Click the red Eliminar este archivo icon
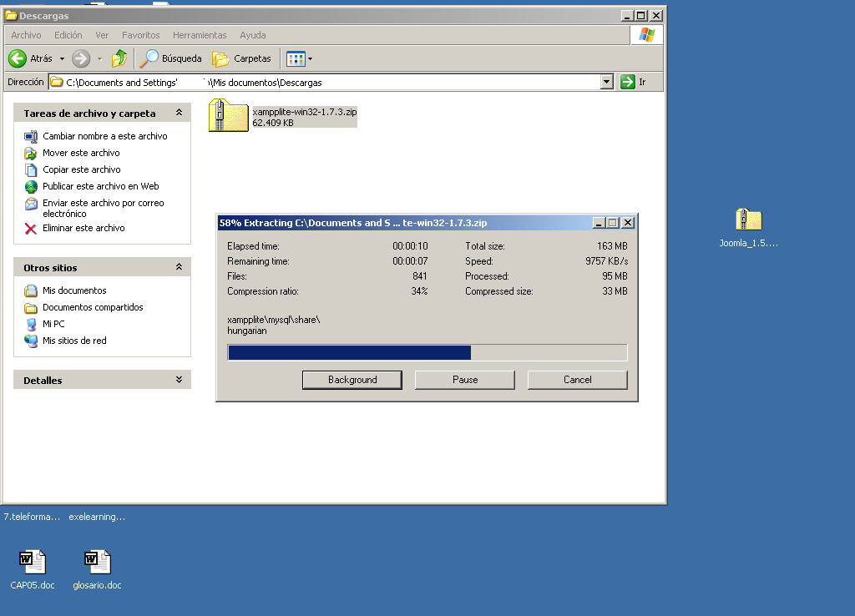 tap(31, 228)
